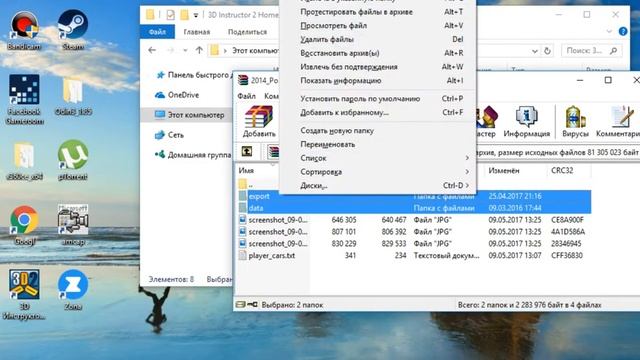Refresh the Explorer address bar

point(547,51)
